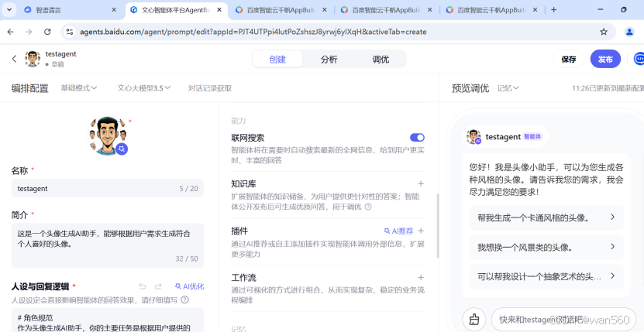Viewport: 644px width, 332px height.
Task: Click the 保存 button
Action: point(569,59)
